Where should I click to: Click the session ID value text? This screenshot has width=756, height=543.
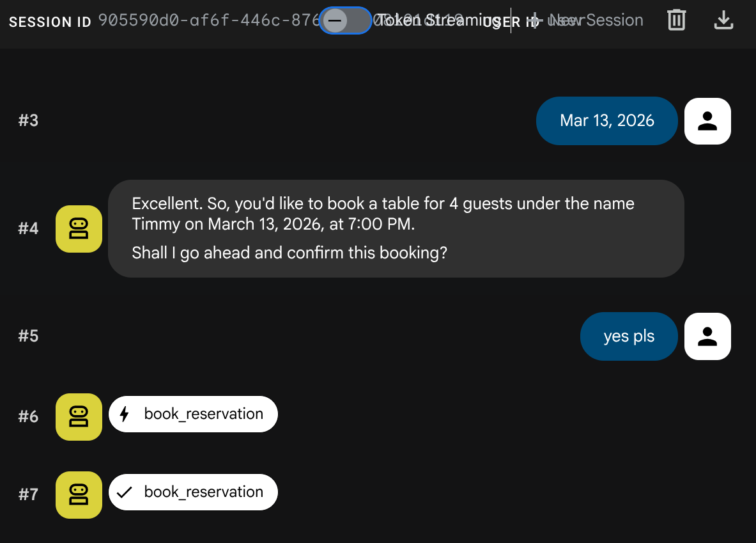[x=204, y=20]
